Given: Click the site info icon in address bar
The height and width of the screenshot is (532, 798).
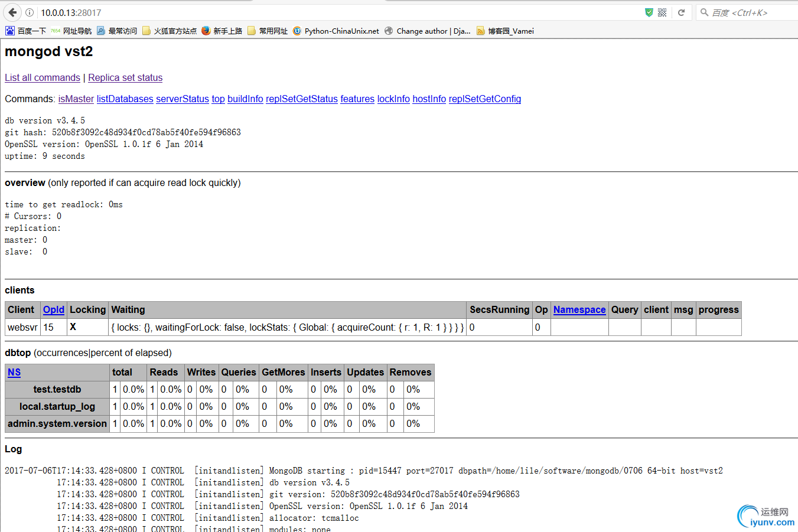Looking at the screenshot, I should coord(30,12).
